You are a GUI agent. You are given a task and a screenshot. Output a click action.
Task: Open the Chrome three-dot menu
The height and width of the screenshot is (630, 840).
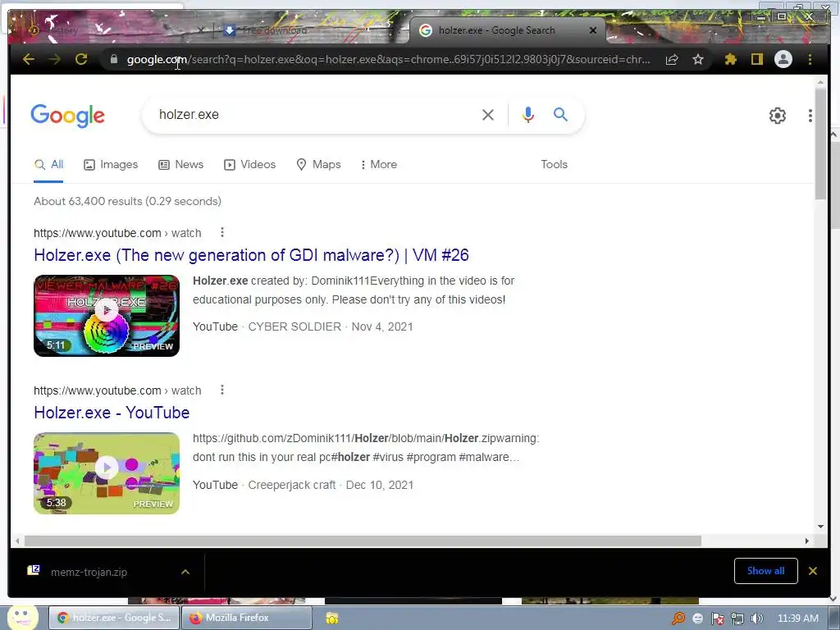(x=810, y=59)
